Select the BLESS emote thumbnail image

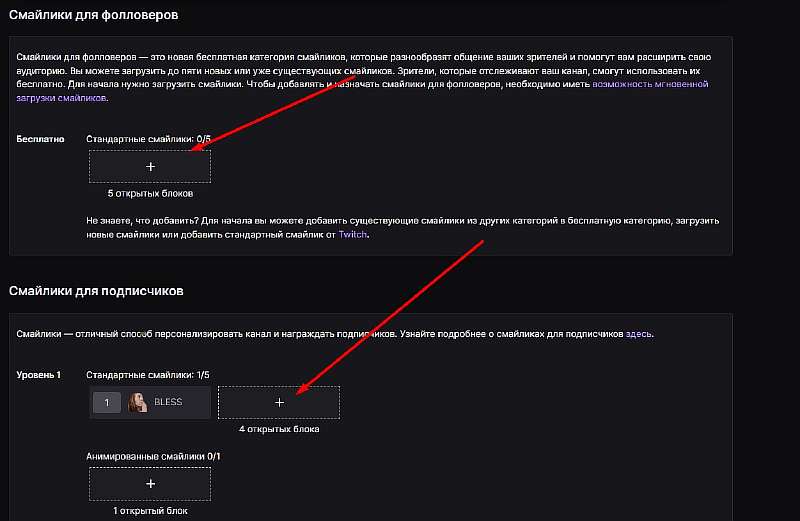pyautogui.click(x=138, y=402)
